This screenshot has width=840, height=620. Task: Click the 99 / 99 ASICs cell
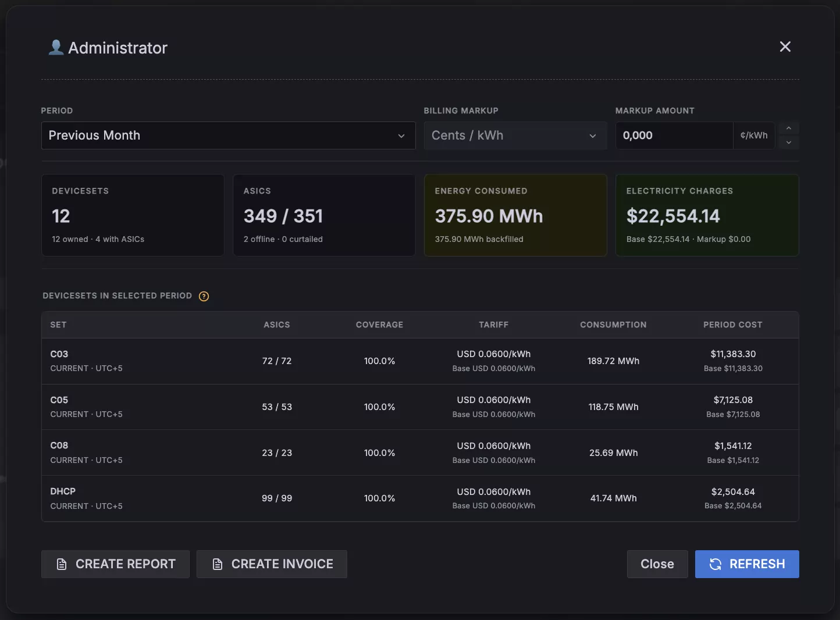pos(277,498)
